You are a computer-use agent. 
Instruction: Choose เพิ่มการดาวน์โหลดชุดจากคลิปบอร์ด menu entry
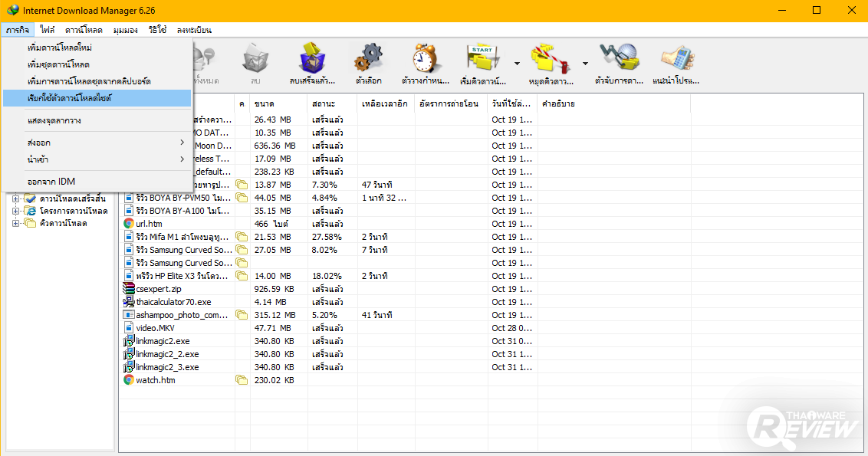pyautogui.click(x=97, y=81)
